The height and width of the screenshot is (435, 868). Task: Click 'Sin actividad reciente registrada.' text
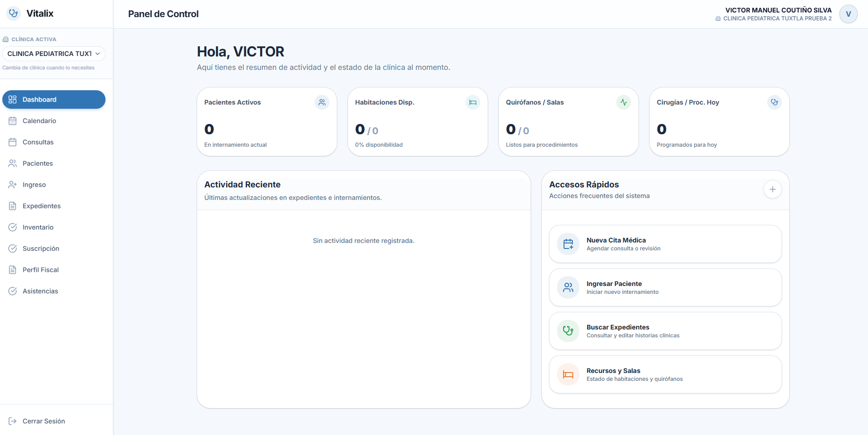coord(364,241)
